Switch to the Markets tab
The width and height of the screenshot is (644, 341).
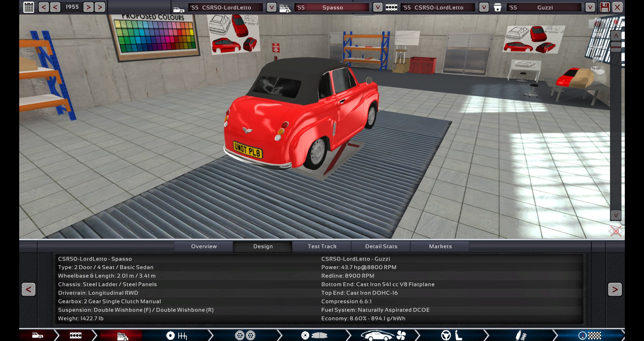coord(440,246)
